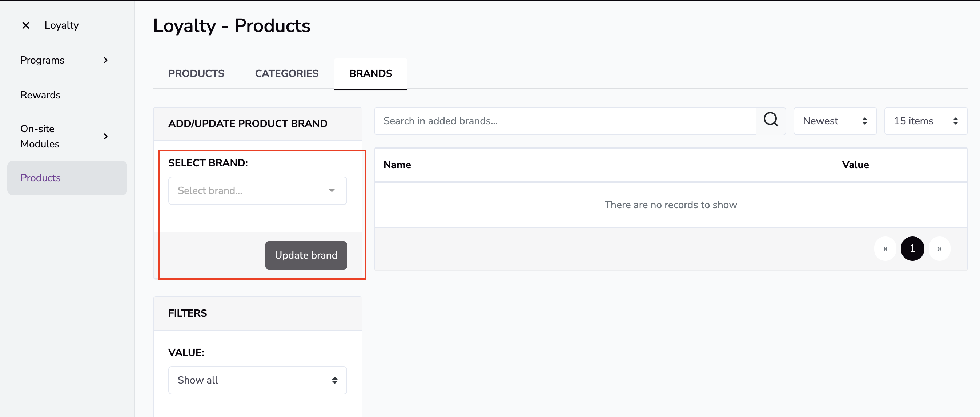Image resolution: width=980 pixels, height=417 pixels.
Task: Switch to the Products tab
Action: point(196,73)
